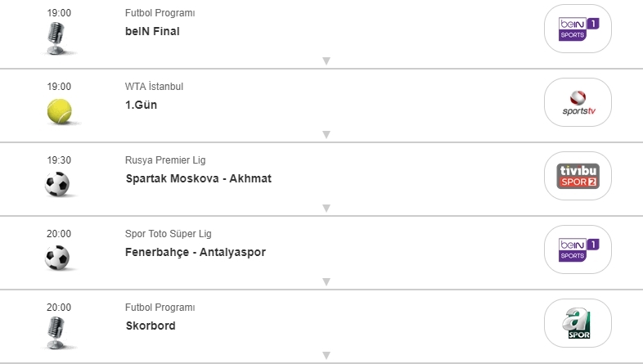Open the beIN Sports 1 logo for Fenerbahçe match

tap(578, 249)
